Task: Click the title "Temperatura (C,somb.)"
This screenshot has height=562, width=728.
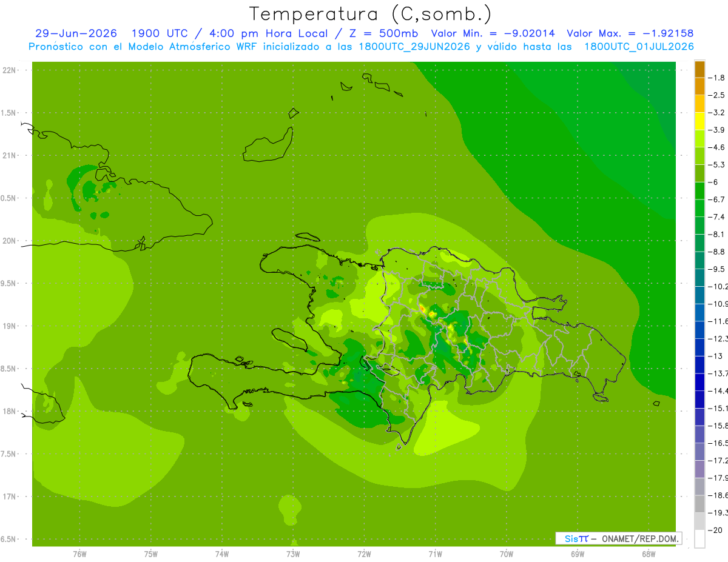Action: pyautogui.click(x=370, y=14)
